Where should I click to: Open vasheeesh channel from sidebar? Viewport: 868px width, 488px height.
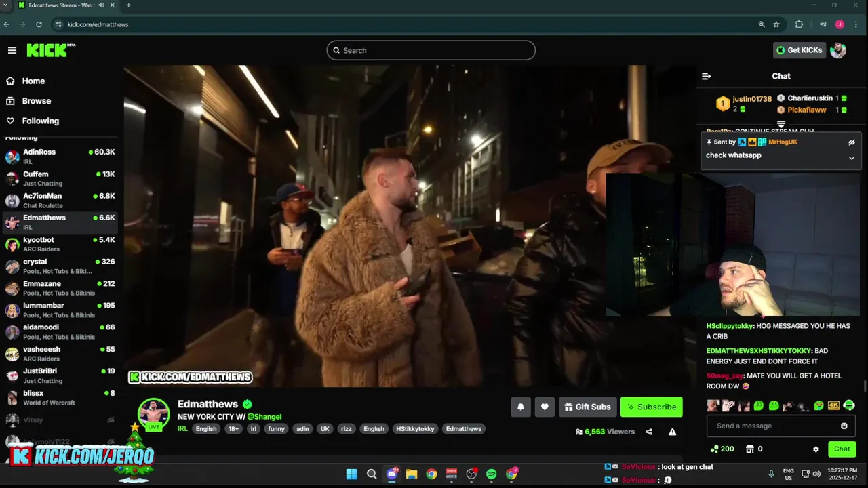coord(61,354)
